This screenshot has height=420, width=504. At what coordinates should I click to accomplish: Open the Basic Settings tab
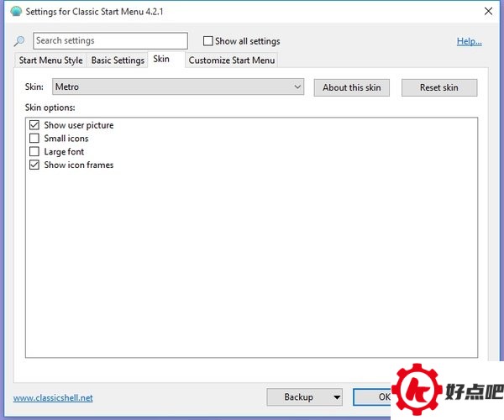pos(118,60)
